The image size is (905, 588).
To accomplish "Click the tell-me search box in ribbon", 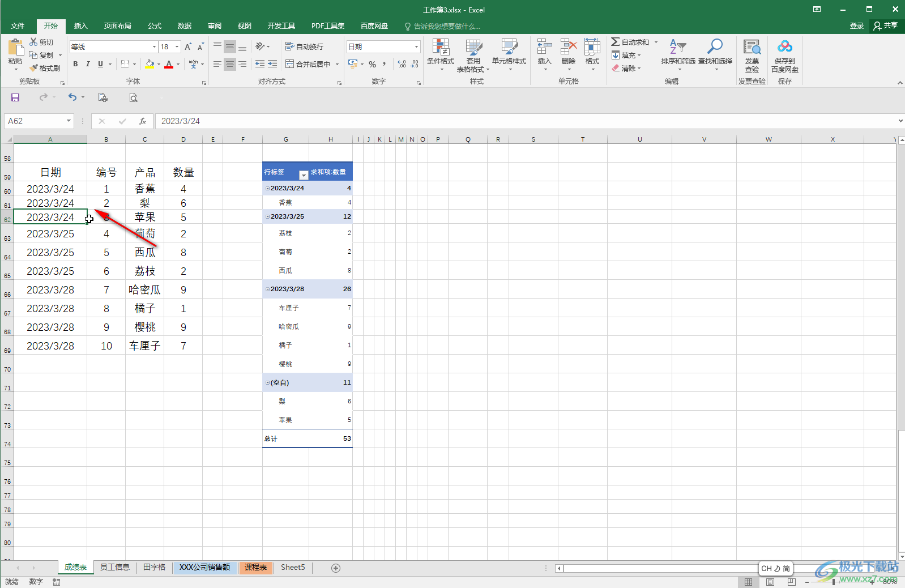I will pyautogui.click(x=442, y=27).
